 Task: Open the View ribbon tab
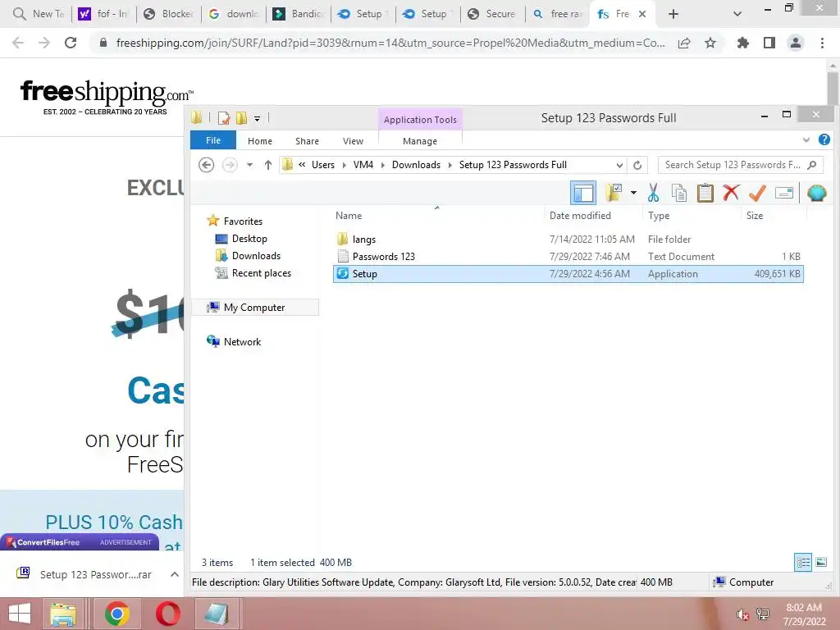point(353,141)
